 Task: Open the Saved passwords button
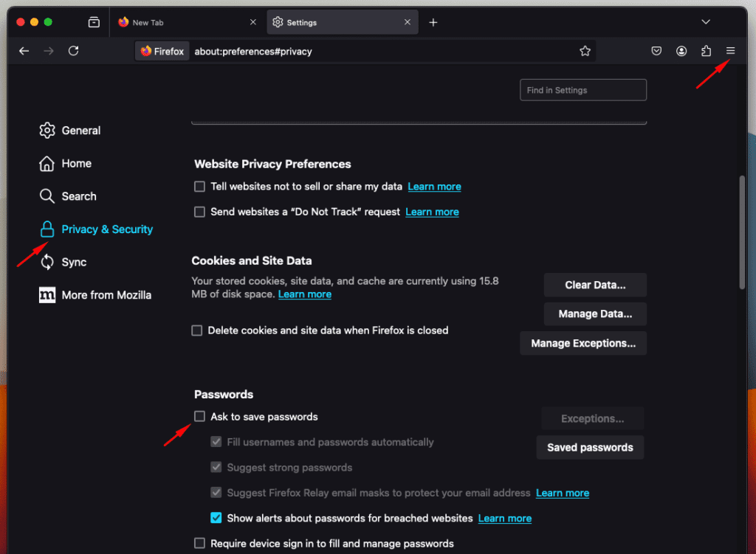[590, 447]
